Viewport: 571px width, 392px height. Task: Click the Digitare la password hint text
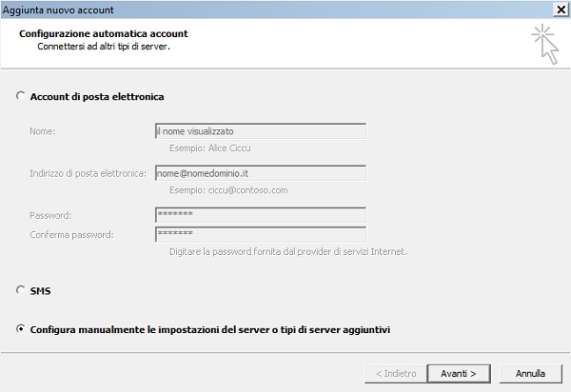[x=288, y=252]
